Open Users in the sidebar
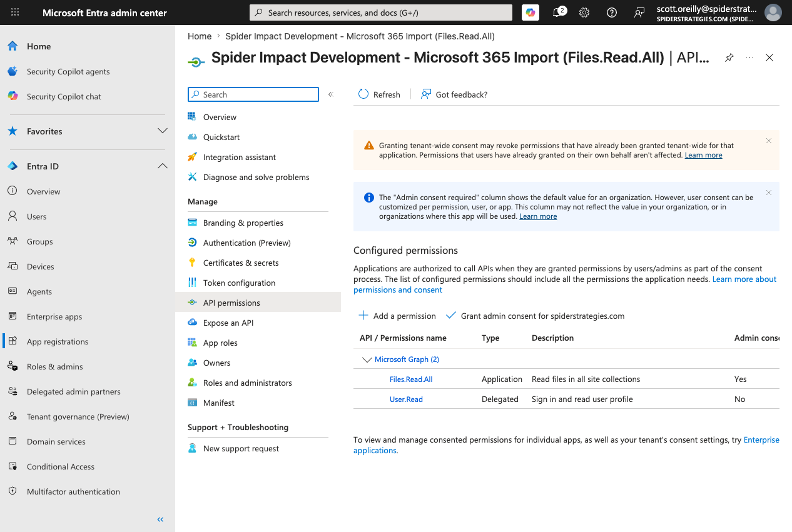792x532 pixels. pos(36,216)
